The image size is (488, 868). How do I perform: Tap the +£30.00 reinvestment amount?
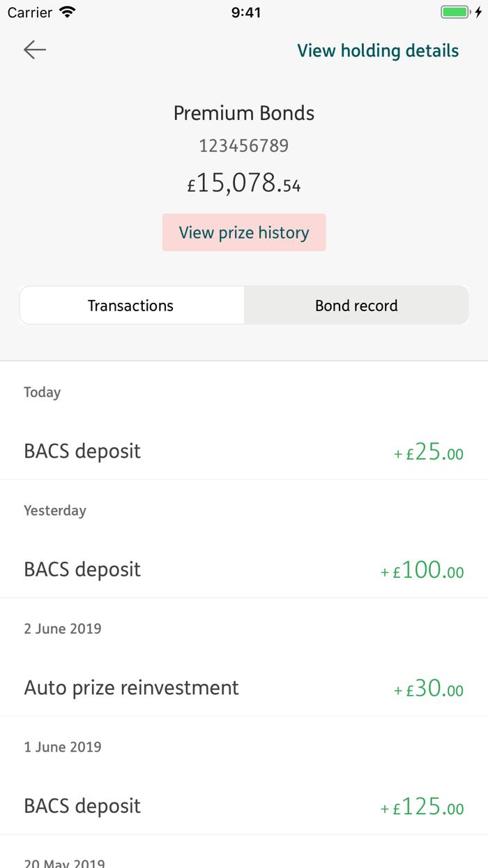click(429, 689)
